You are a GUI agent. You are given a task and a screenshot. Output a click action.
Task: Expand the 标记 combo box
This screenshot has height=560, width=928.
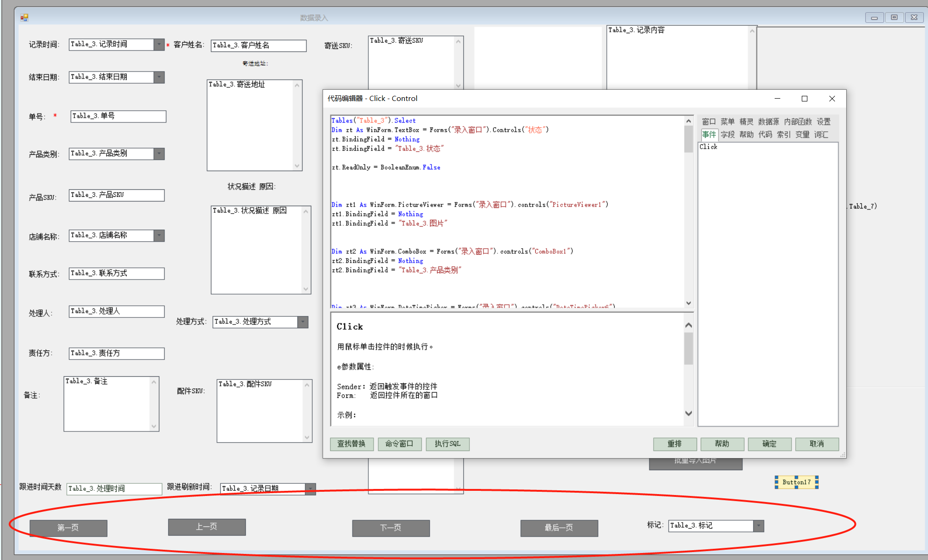click(x=759, y=526)
